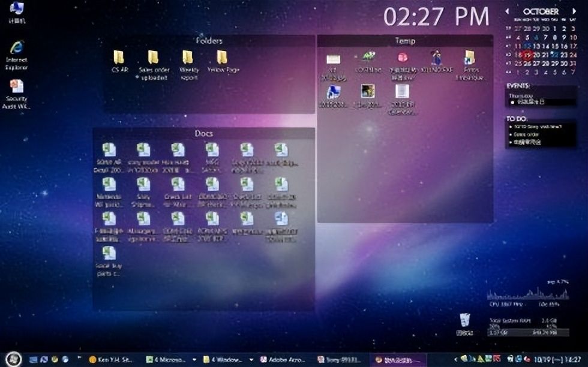
Task: Go to next month on the October calendar
Action: pos(574,10)
